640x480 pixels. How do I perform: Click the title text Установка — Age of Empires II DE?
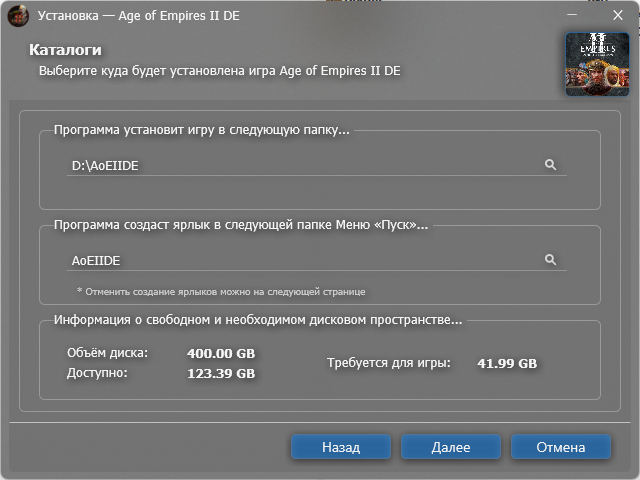pyautogui.click(x=138, y=16)
